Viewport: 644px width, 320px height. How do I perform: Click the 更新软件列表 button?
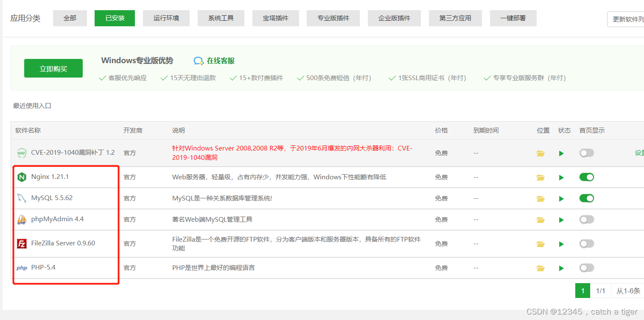pyautogui.click(x=626, y=19)
